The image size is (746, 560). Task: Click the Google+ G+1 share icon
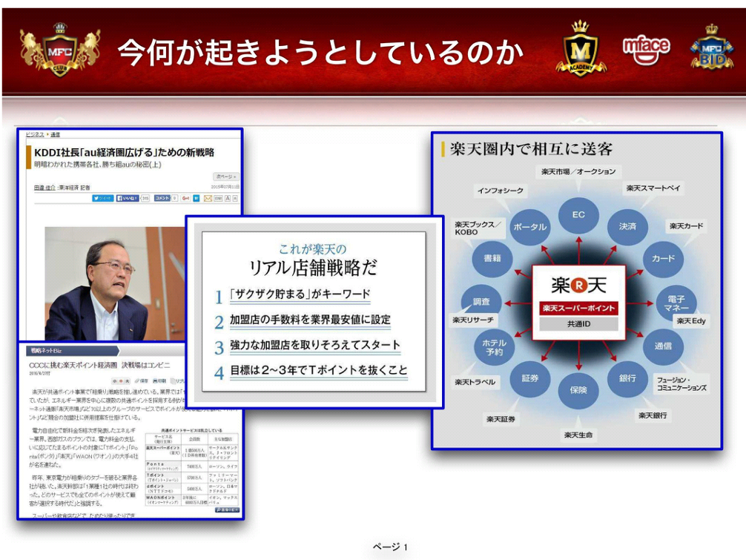pyautogui.click(x=185, y=198)
